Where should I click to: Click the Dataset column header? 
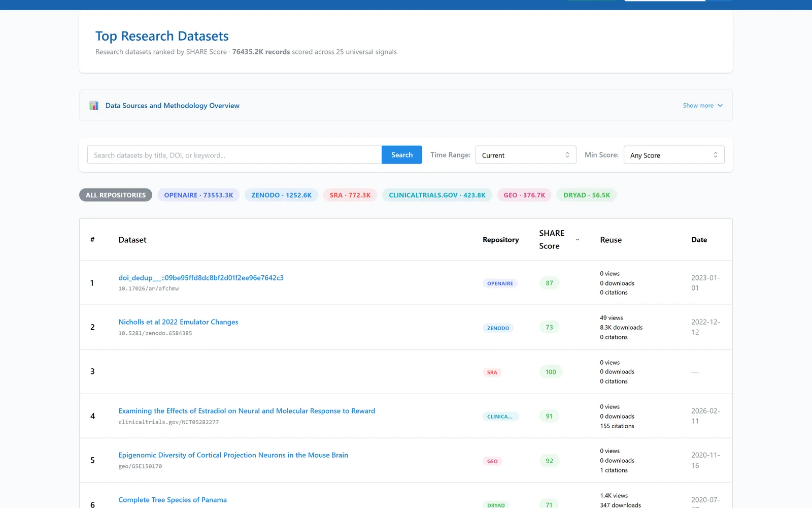(x=132, y=240)
